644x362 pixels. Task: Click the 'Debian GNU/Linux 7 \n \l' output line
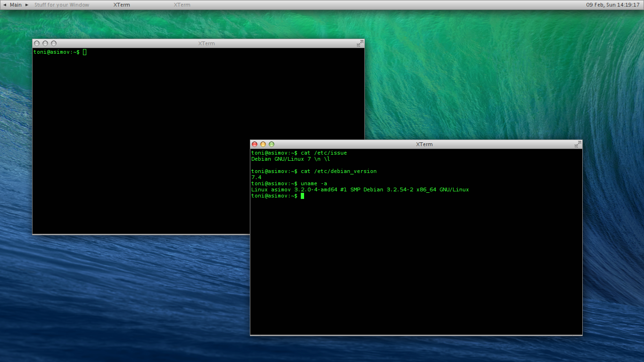click(x=290, y=159)
